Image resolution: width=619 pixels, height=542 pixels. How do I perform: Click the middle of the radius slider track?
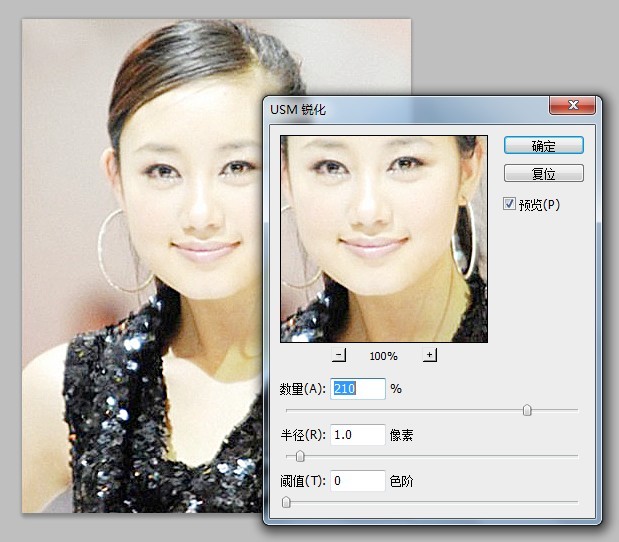pyautogui.click(x=431, y=456)
